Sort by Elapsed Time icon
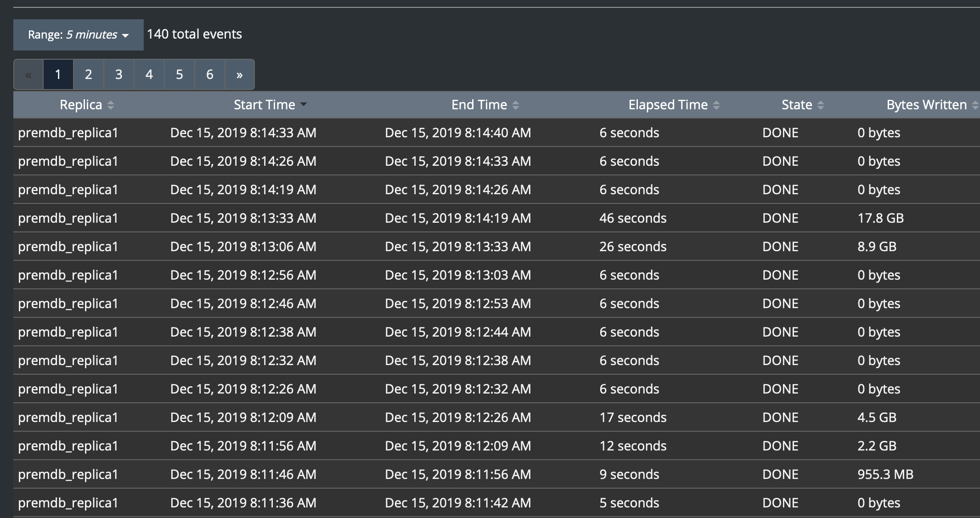This screenshot has height=518, width=980. 716,105
